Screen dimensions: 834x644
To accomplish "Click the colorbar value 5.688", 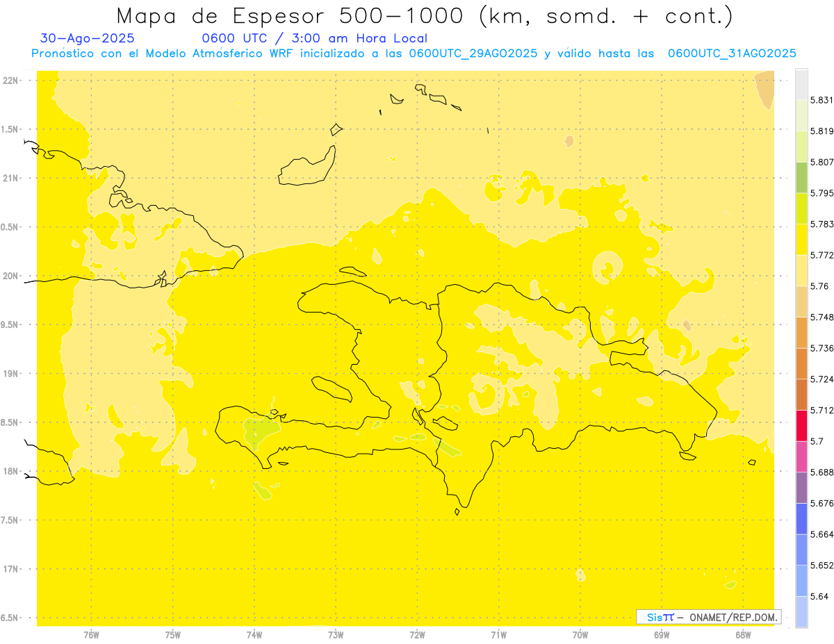I will [822, 472].
